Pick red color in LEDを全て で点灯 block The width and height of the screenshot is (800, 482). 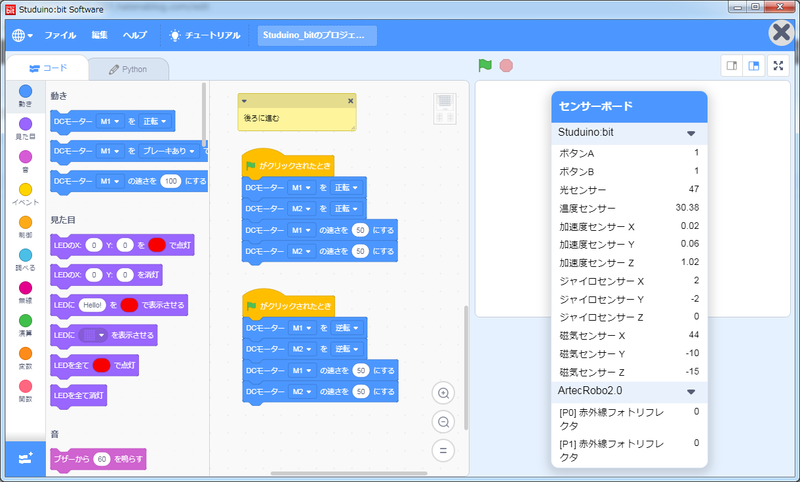coord(102,365)
